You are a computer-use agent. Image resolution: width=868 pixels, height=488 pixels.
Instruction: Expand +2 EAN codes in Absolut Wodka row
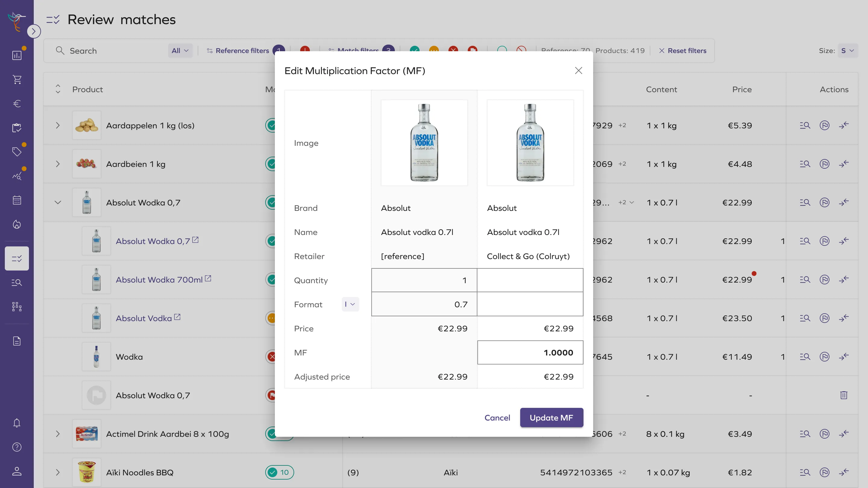click(x=626, y=202)
